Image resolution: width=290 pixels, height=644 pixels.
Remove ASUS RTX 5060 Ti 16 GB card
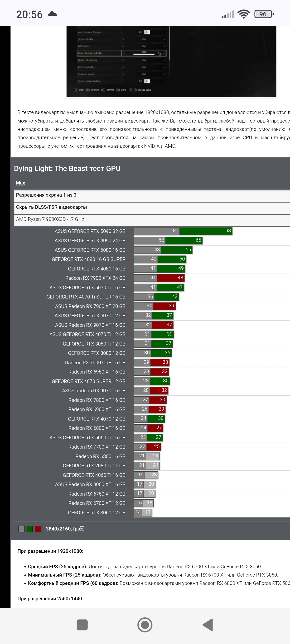[x=129, y=438]
